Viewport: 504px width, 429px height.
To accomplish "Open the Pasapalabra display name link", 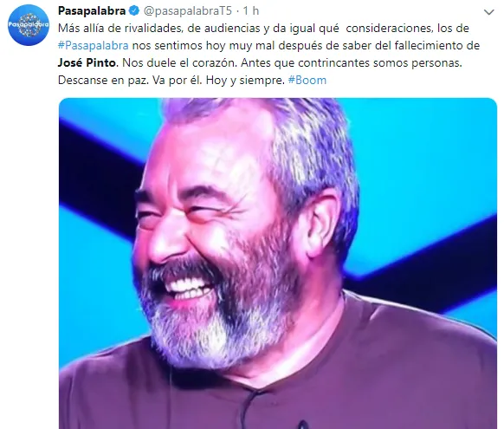I will point(92,11).
